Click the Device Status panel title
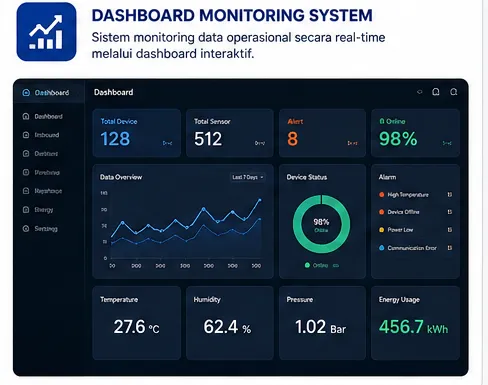The width and height of the screenshot is (488, 385). [x=307, y=177]
